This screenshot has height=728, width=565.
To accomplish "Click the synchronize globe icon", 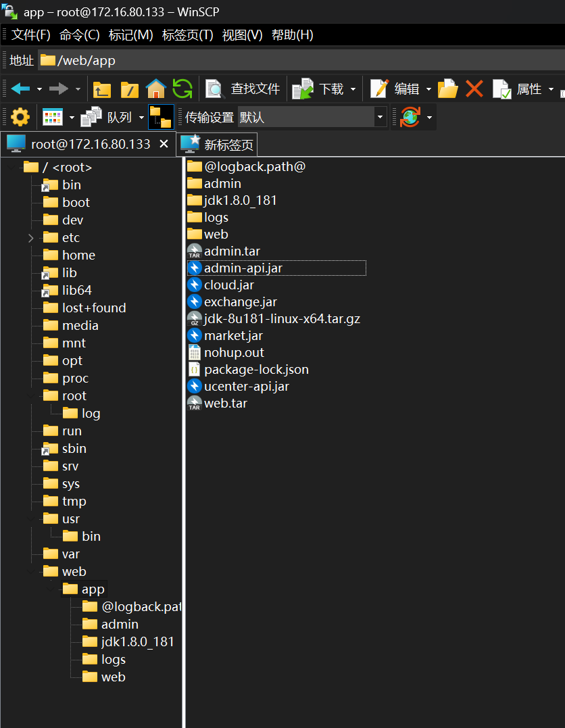I will coord(410,117).
